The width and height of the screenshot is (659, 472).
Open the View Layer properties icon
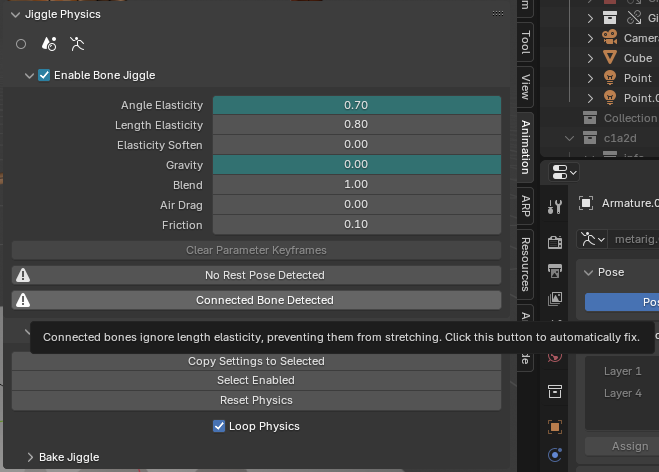click(x=555, y=299)
